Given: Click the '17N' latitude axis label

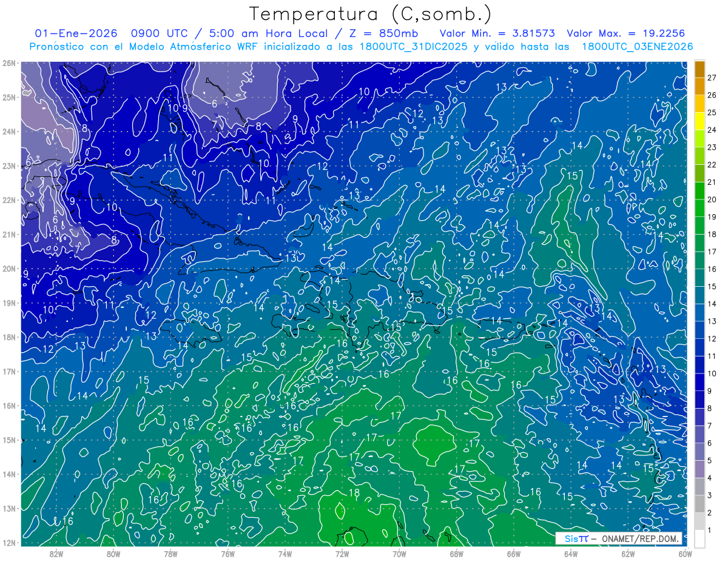Looking at the screenshot, I should point(8,371).
